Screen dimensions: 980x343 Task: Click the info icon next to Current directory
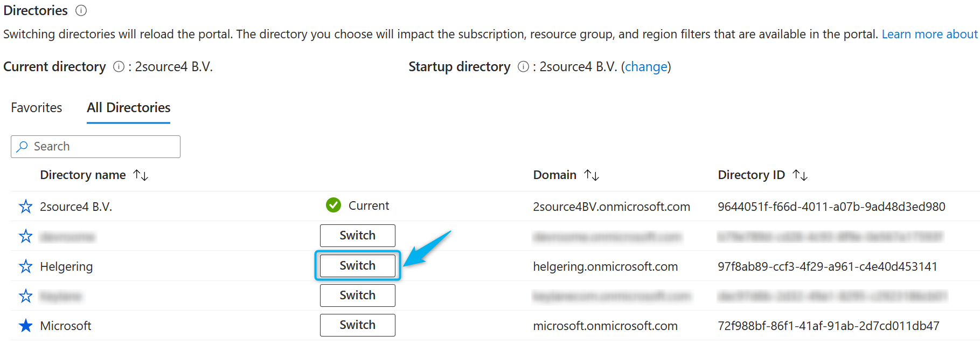click(119, 66)
